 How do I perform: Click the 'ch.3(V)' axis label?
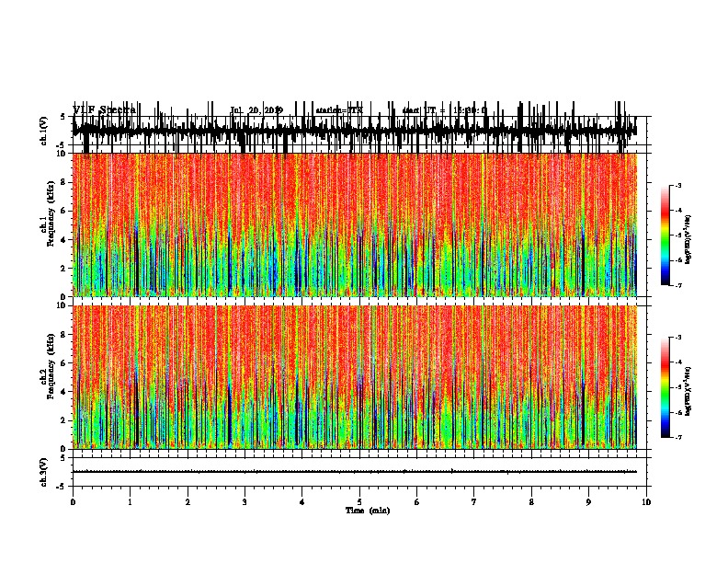43,472
